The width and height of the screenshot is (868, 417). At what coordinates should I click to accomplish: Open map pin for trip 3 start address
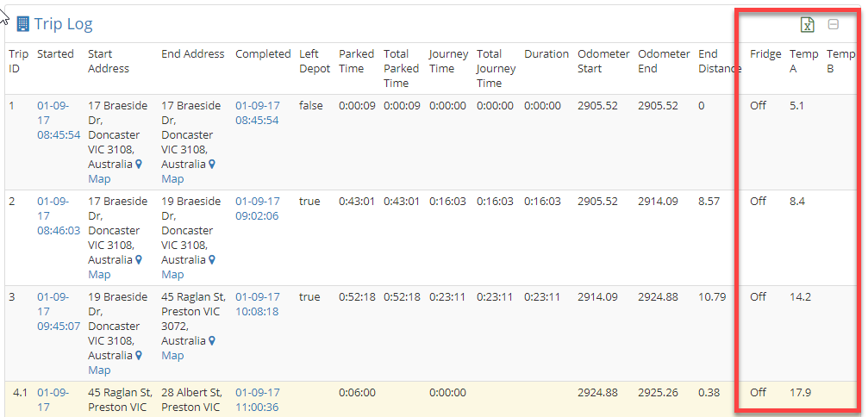[x=139, y=356]
